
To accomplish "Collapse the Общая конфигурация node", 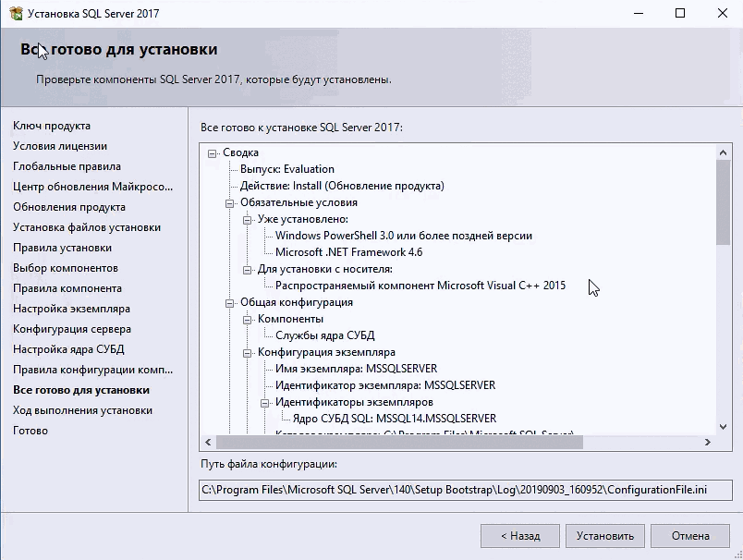I will (x=230, y=303).
